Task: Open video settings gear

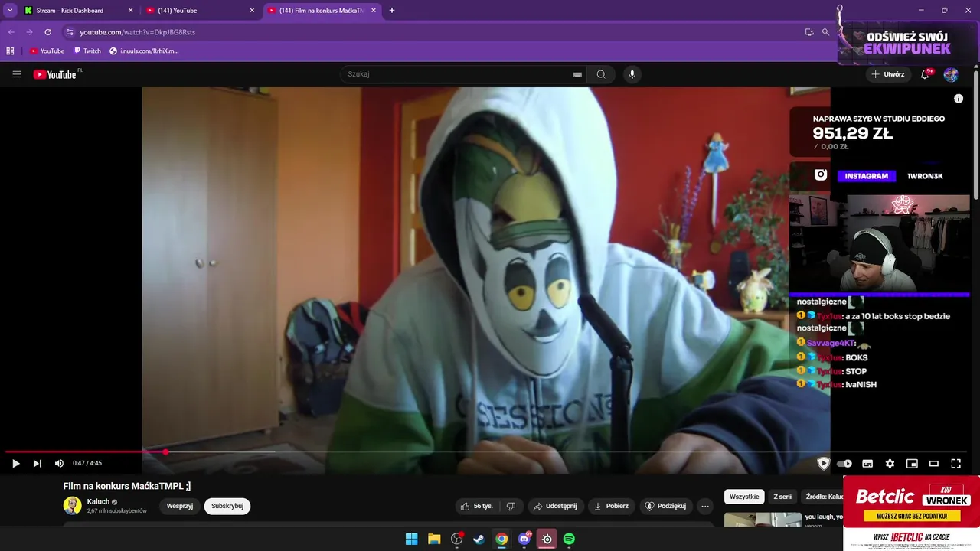Action: coord(890,463)
